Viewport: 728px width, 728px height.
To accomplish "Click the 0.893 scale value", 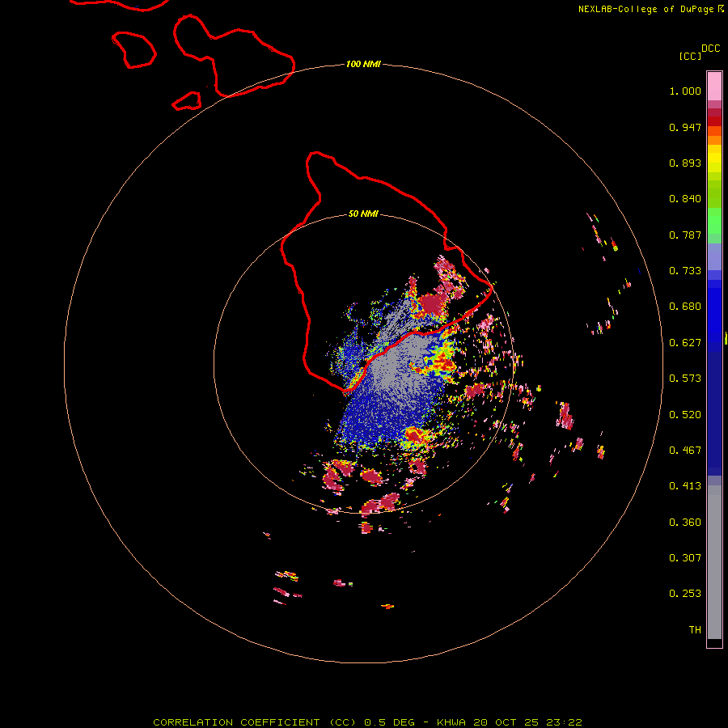I will coord(685,163).
